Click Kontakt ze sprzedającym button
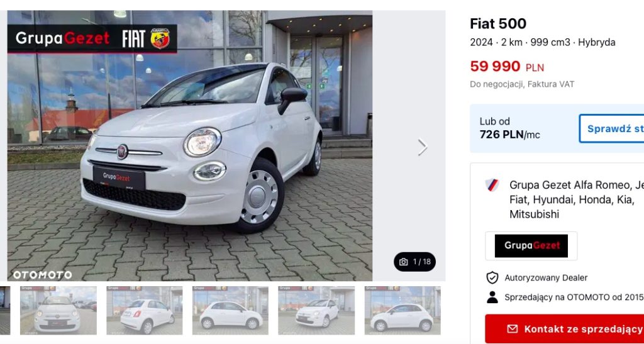This screenshot has height=344, width=644. point(564,329)
